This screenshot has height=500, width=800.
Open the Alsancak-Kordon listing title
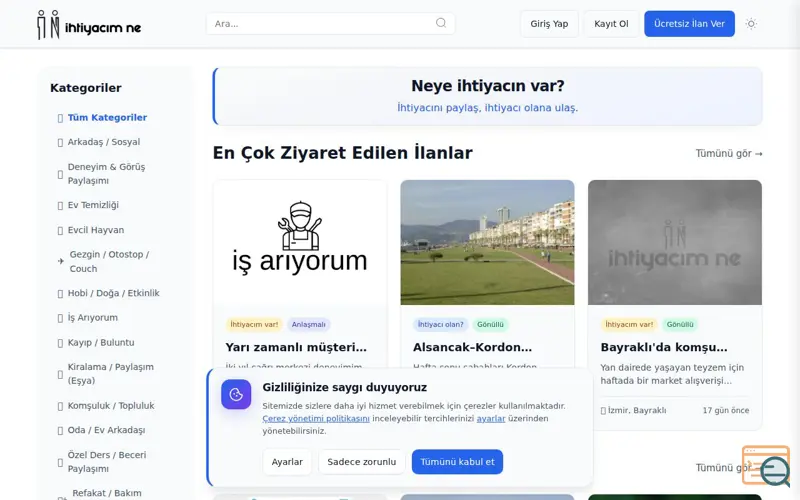(472, 347)
